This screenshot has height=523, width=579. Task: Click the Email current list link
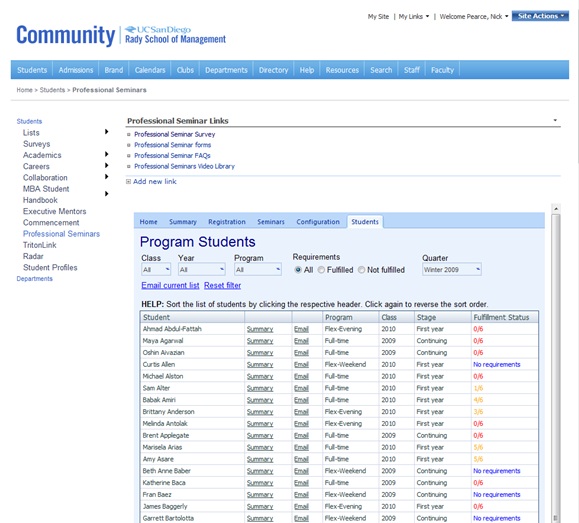170,285
